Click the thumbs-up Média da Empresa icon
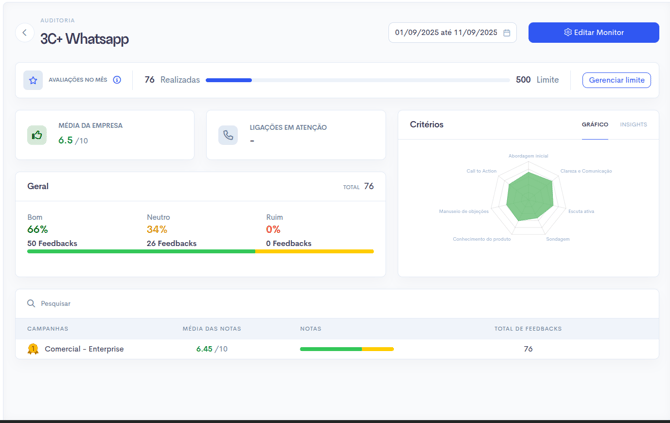This screenshot has width=670, height=423. [x=37, y=134]
